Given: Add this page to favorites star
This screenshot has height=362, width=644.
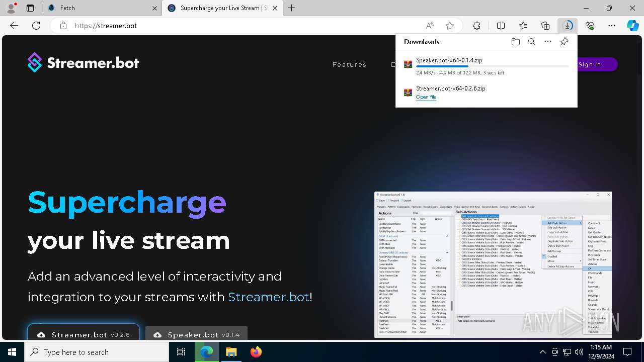Looking at the screenshot, I should coord(450,26).
